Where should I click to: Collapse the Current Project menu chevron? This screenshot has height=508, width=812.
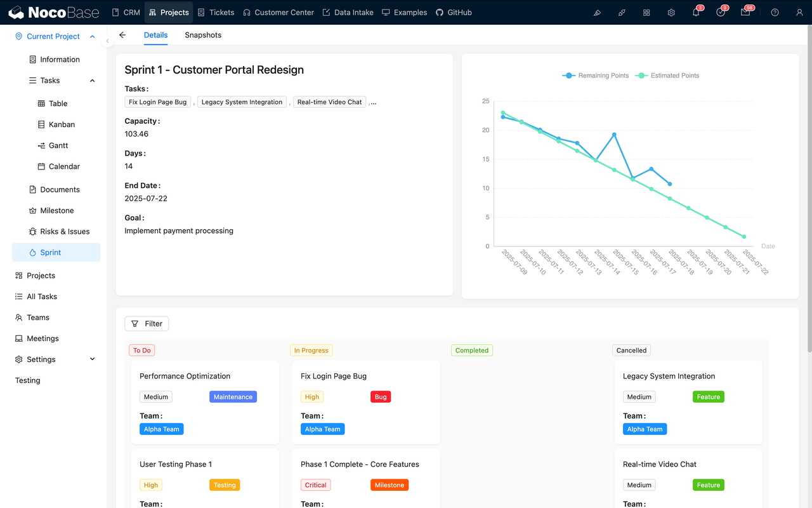pyautogui.click(x=93, y=37)
